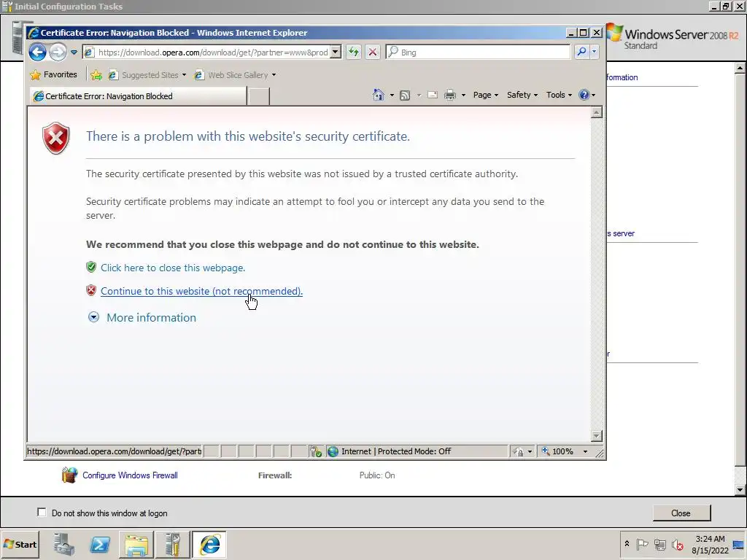
Task: Click Continue to this website (not recommended)
Action: (x=201, y=291)
